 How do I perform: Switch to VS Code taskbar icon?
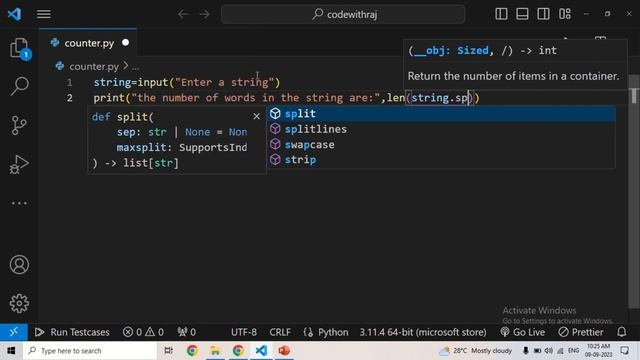click(261, 351)
